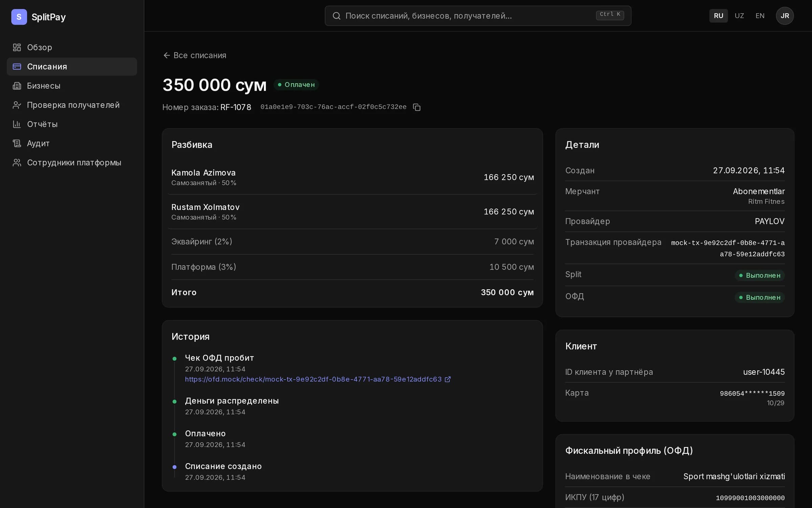Go to the Обзор page
Image resolution: width=812 pixels, height=508 pixels.
click(72, 47)
